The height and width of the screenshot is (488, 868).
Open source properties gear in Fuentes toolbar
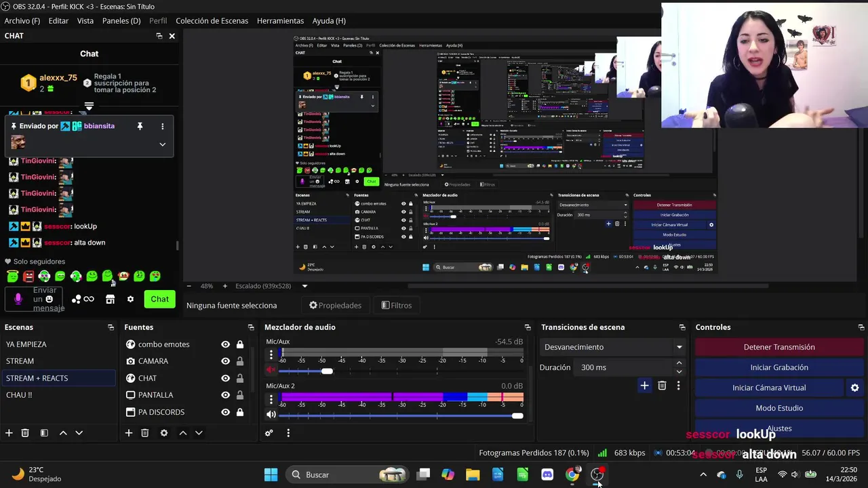point(163,432)
